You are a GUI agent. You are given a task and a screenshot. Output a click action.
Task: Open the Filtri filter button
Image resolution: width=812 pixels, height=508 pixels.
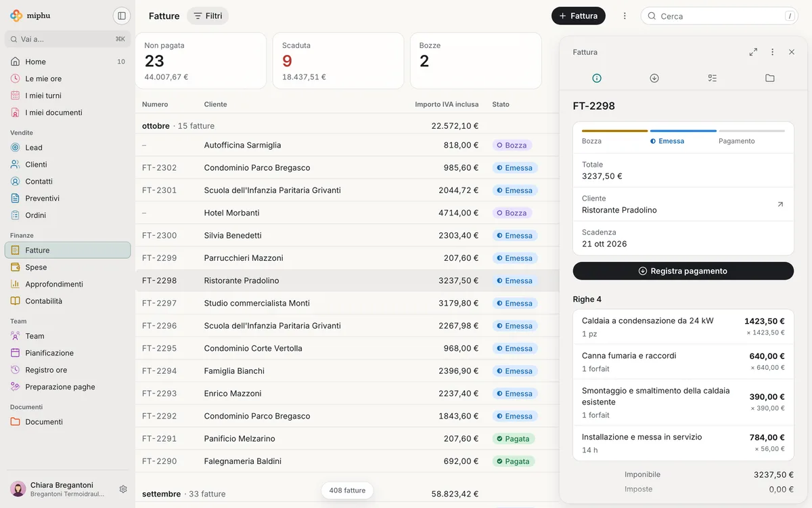[208, 16]
